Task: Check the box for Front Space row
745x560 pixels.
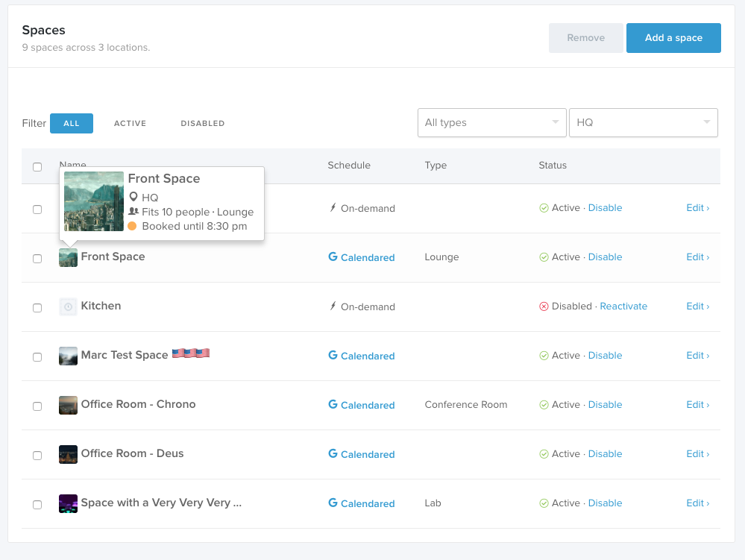Action: click(37, 259)
